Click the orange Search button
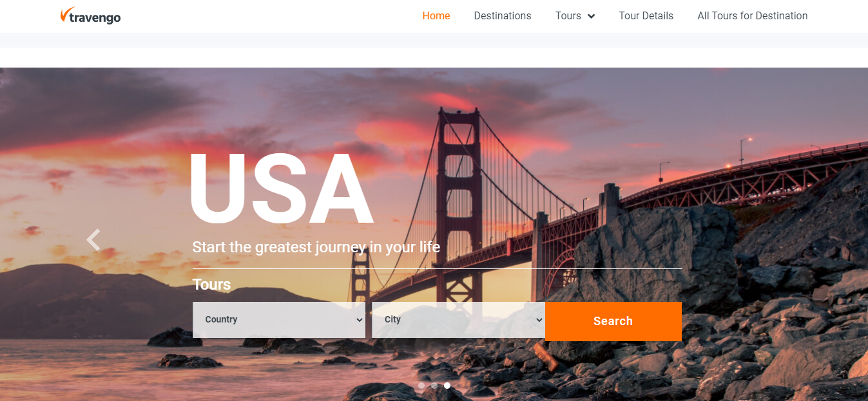 pos(613,321)
